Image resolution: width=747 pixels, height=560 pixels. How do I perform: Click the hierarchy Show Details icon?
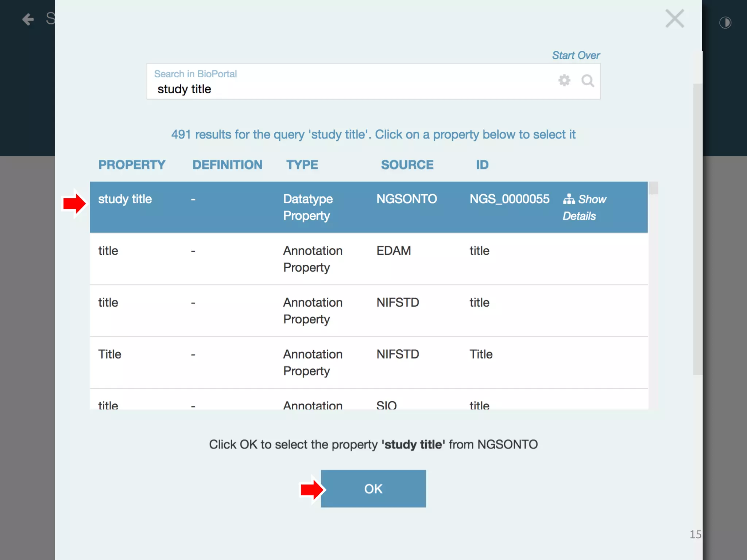(x=569, y=199)
